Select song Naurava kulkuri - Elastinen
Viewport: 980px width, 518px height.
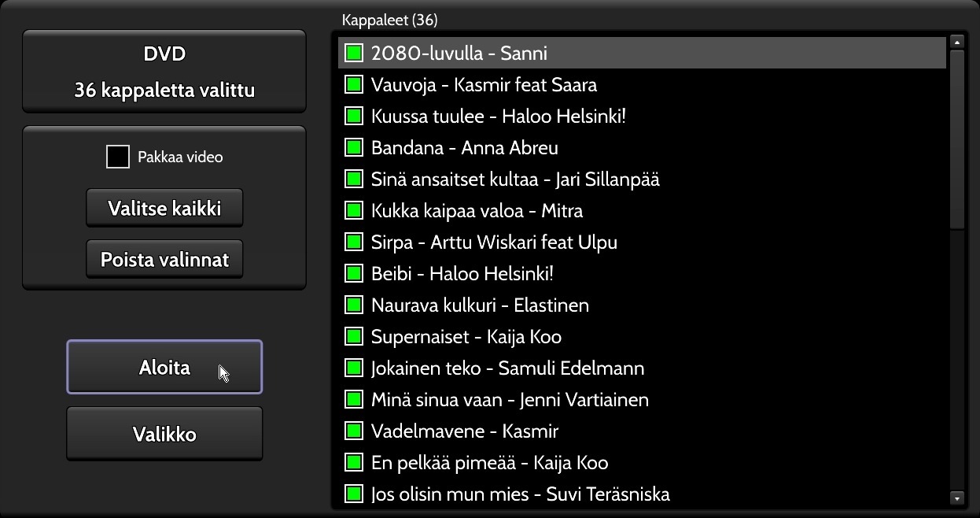pyautogui.click(x=480, y=305)
